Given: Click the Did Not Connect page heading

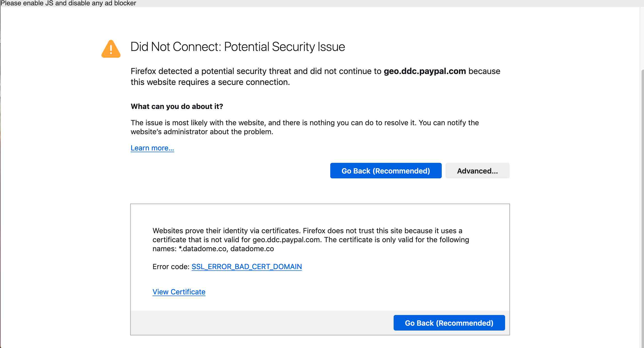Looking at the screenshot, I should click(x=237, y=47).
